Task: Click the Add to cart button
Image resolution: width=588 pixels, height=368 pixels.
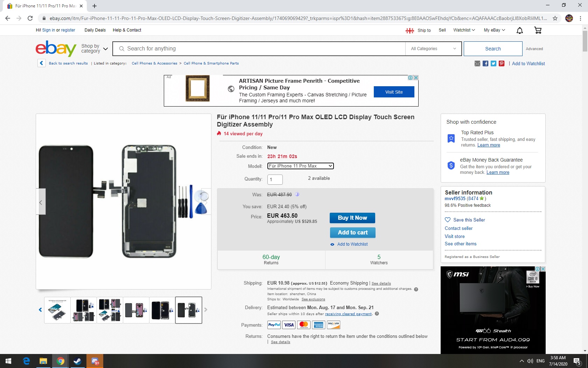Action: point(352,233)
